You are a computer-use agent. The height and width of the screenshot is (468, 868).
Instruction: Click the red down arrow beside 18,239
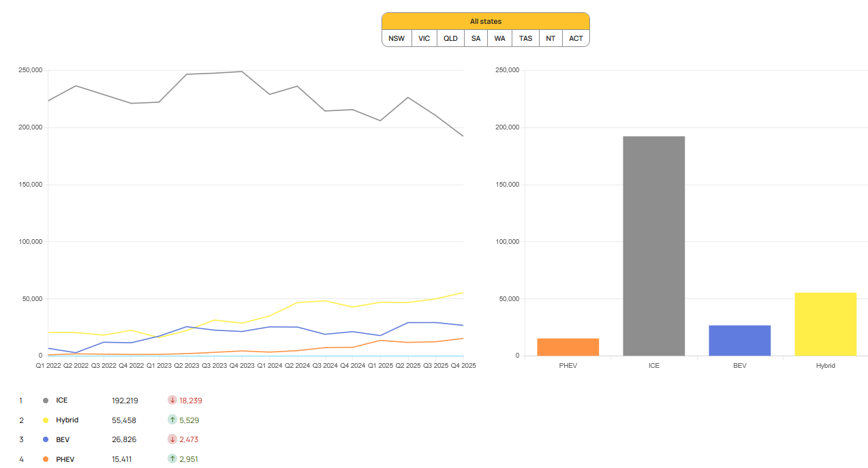172,401
